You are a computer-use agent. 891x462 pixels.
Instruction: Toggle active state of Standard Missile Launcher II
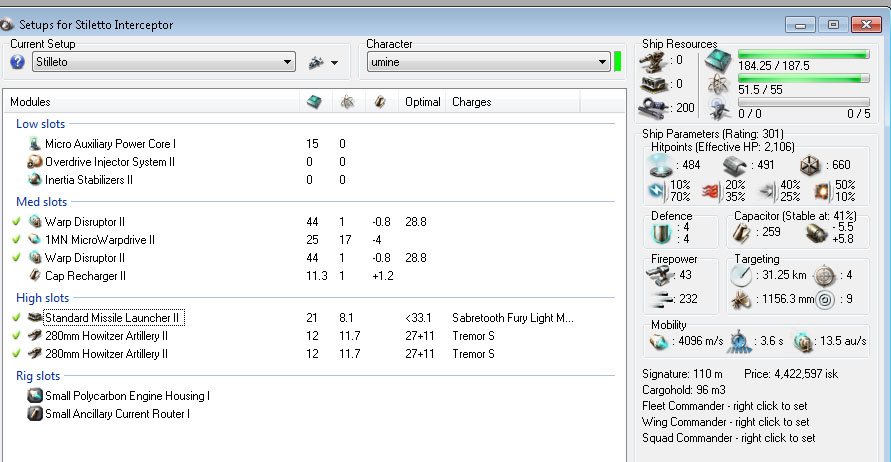16,318
